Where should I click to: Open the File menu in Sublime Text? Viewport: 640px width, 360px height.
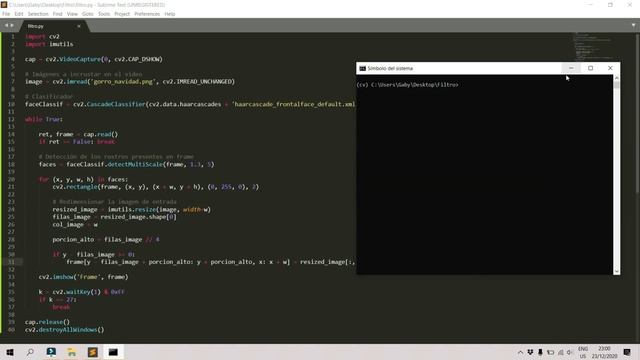tap(6, 14)
